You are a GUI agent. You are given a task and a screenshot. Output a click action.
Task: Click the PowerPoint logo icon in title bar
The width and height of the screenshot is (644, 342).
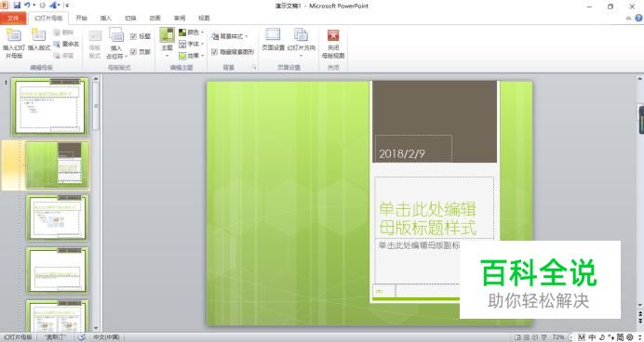click(4, 6)
